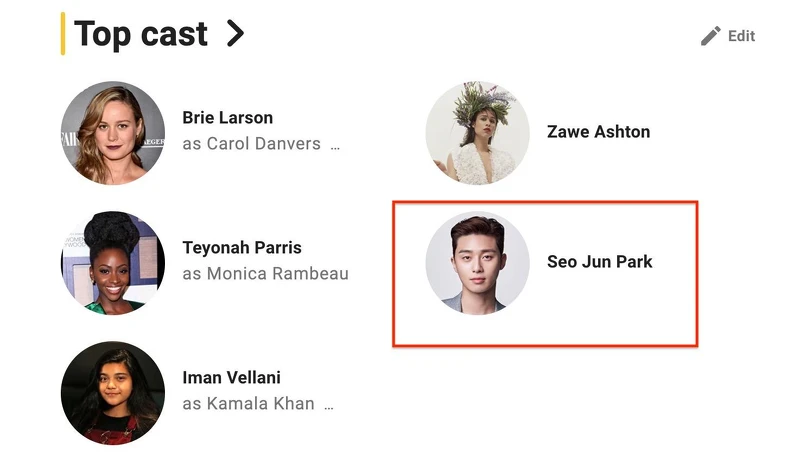Expand Top cast with the chevron arrow

[235, 34]
